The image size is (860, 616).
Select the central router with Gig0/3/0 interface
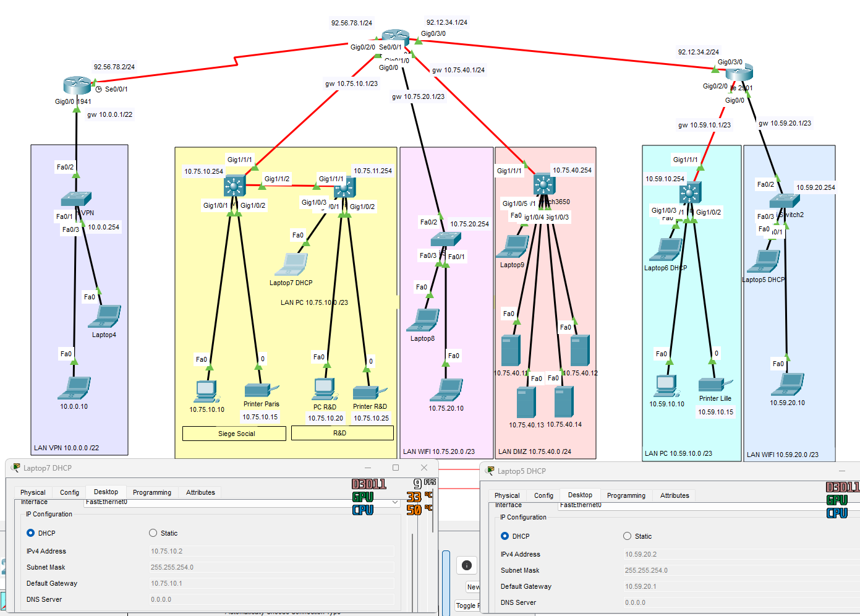tap(395, 35)
